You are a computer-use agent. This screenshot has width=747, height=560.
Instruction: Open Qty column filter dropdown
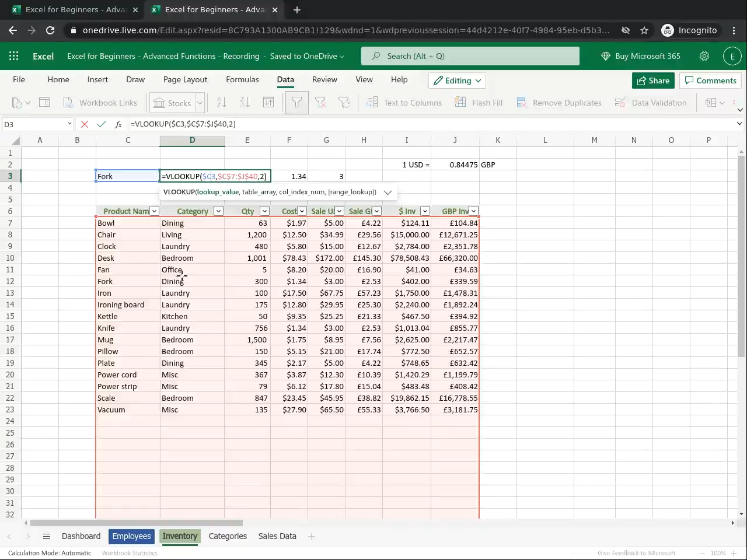point(264,211)
